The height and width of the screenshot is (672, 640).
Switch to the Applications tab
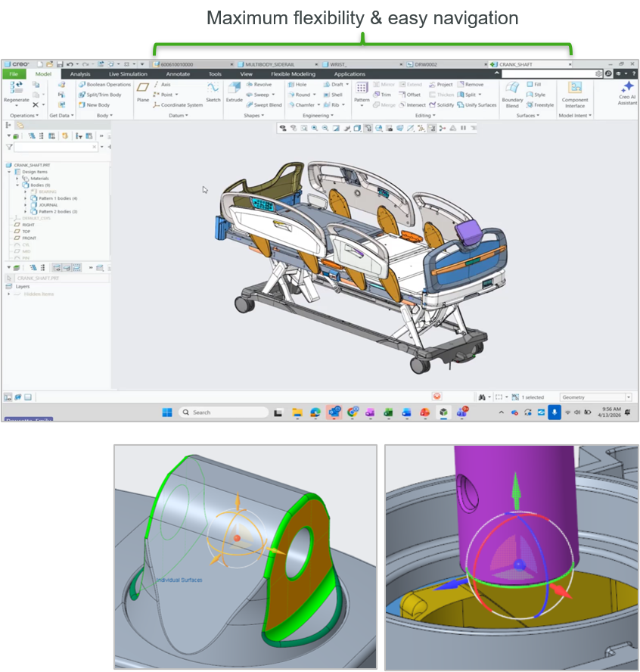pyautogui.click(x=350, y=74)
